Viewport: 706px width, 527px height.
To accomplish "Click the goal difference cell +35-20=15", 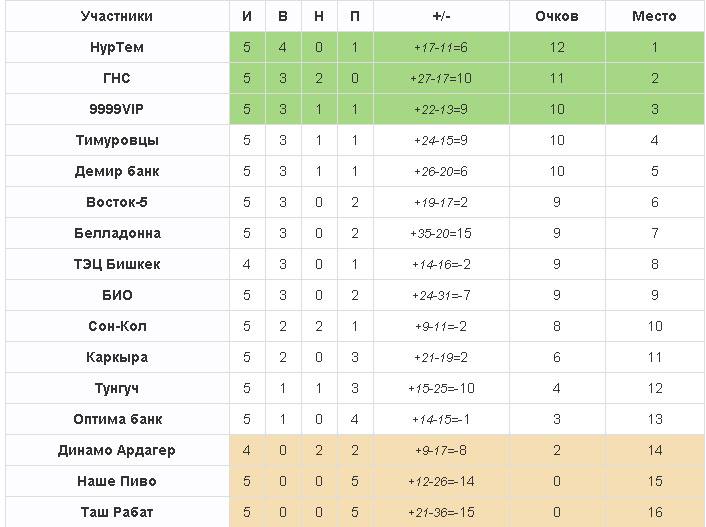I will coord(441,233).
